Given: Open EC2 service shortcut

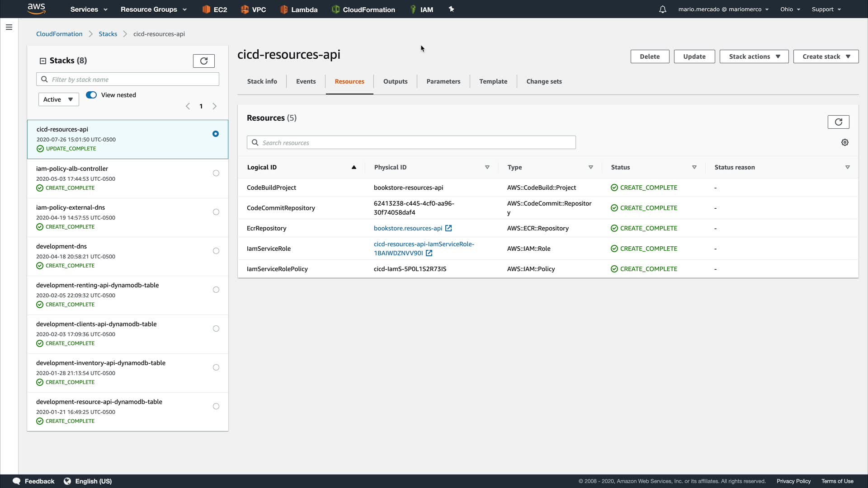Looking at the screenshot, I should [x=215, y=9].
